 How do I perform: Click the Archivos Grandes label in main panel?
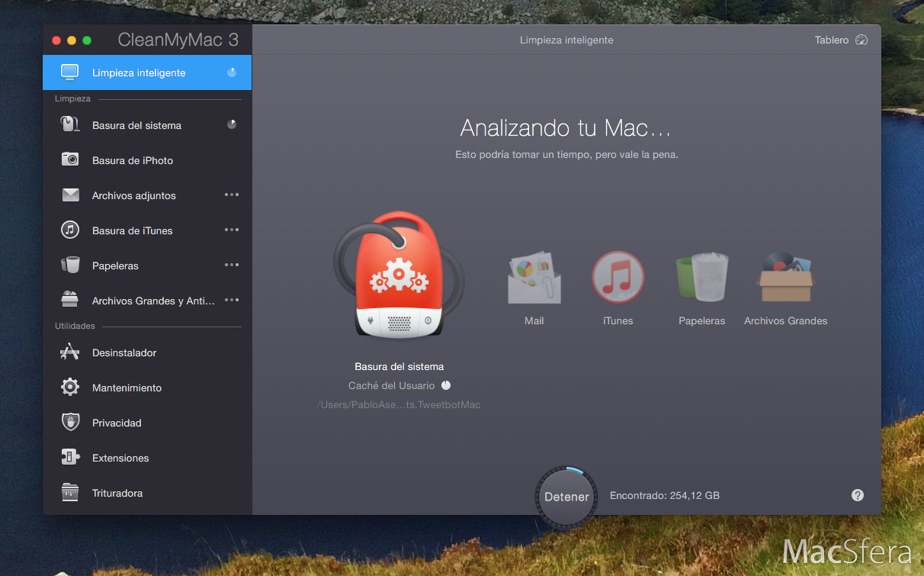click(785, 321)
